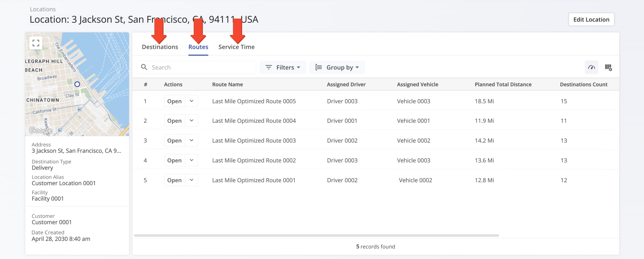The height and width of the screenshot is (259, 644).
Task: Open the column settings icon
Action: [608, 67]
